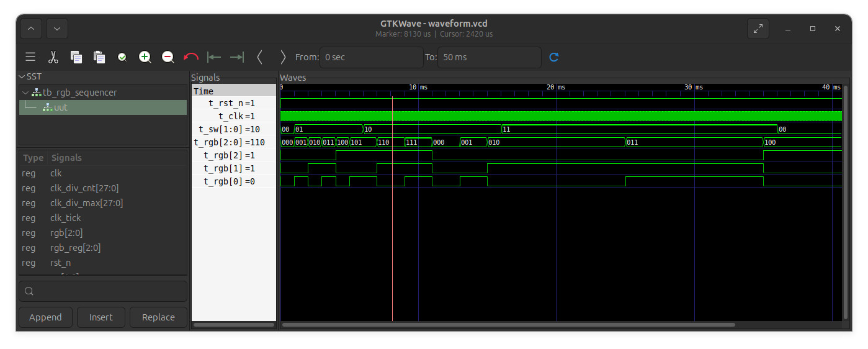This screenshot has width=868, height=349.
Task: Collapse the SST panel
Action: point(22,77)
